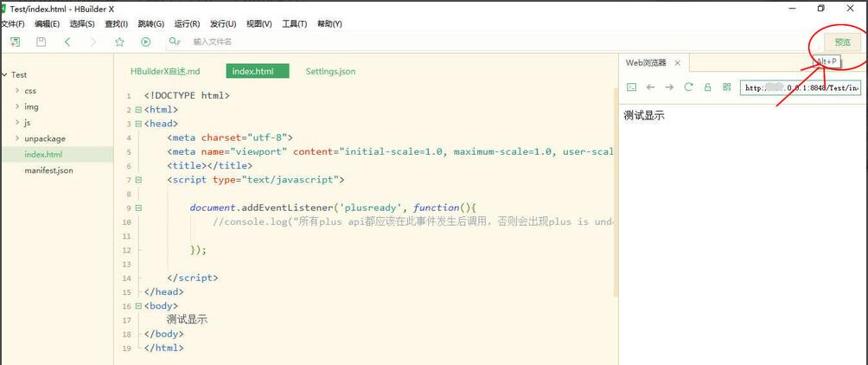Open the 帮助(Y) menu
Image resolution: width=868 pixels, height=365 pixels.
pyautogui.click(x=329, y=24)
